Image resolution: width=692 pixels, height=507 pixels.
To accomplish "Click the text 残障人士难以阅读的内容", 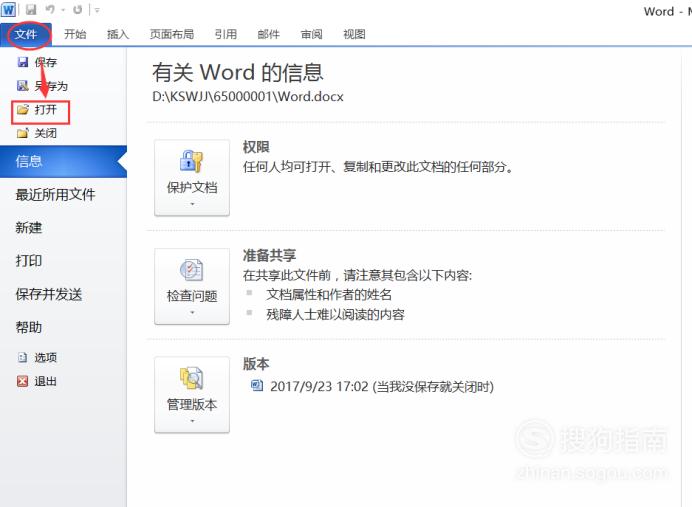I will click(335, 315).
